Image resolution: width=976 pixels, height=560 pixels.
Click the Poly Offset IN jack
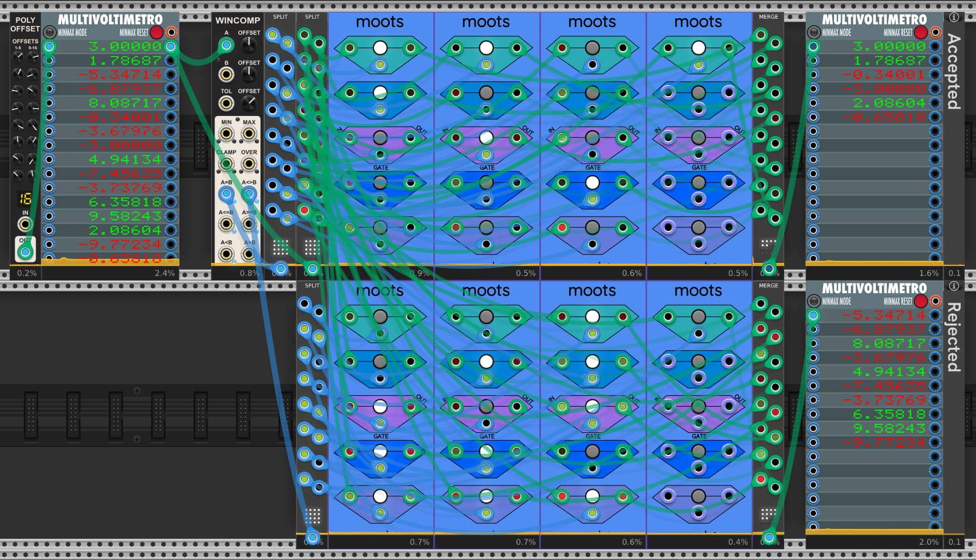tap(25, 224)
